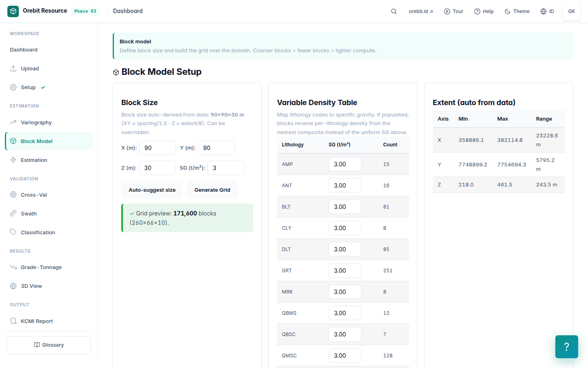Edit the AMP lithology SG field
The image size is (588, 368).
345,164
